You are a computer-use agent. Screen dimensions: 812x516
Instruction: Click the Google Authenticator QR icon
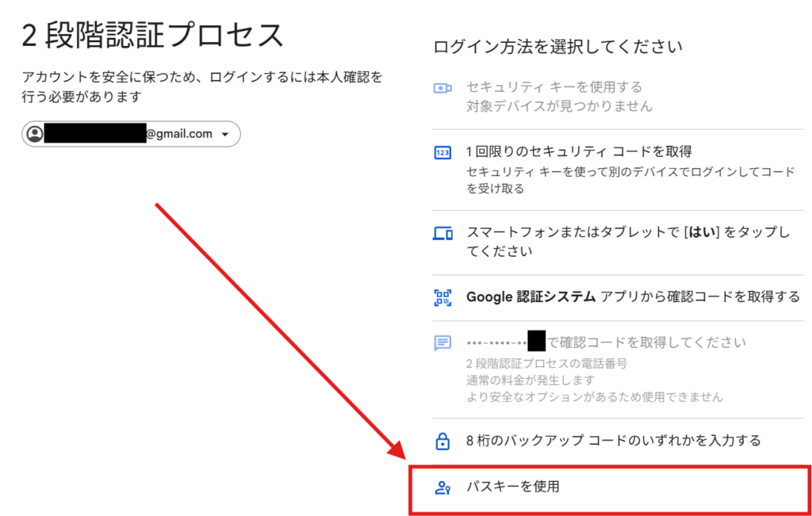point(442,297)
